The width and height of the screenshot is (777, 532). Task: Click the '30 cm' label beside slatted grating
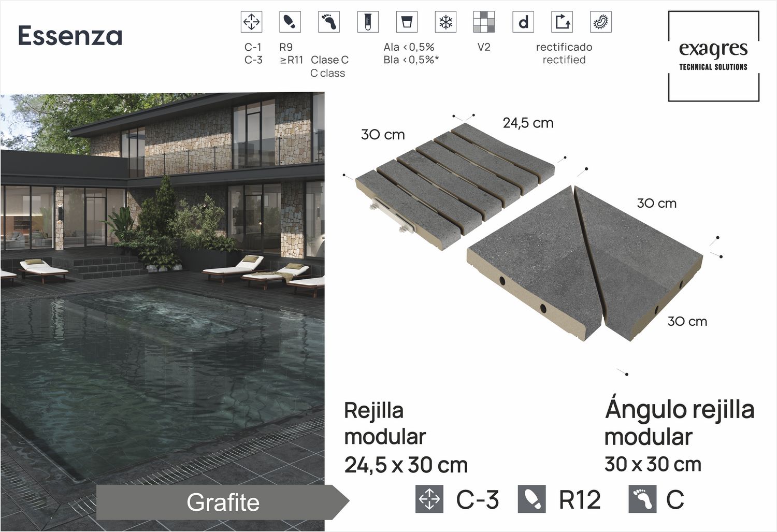(x=383, y=135)
